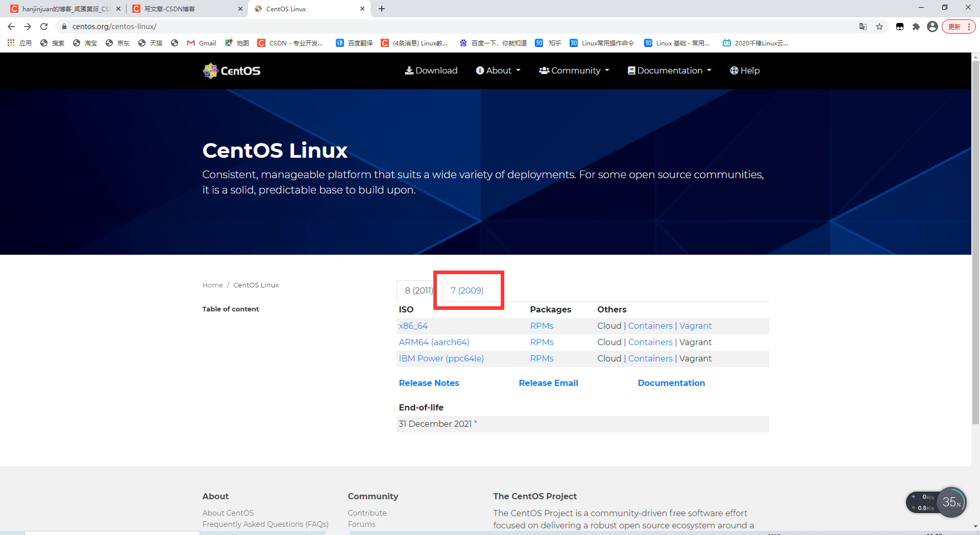Reload the current page

coord(44,27)
